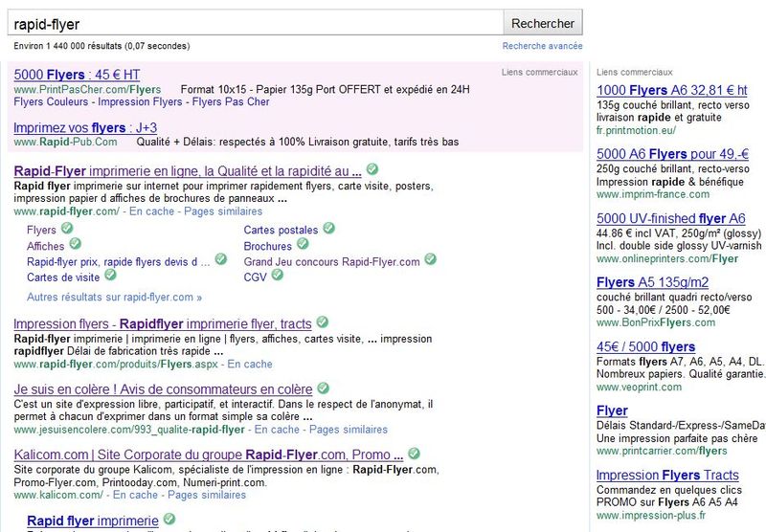The width and height of the screenshot is (766, 532).
Task: Click the checkmark beside Je suis en colère result
Action: [x=323, y=388]
